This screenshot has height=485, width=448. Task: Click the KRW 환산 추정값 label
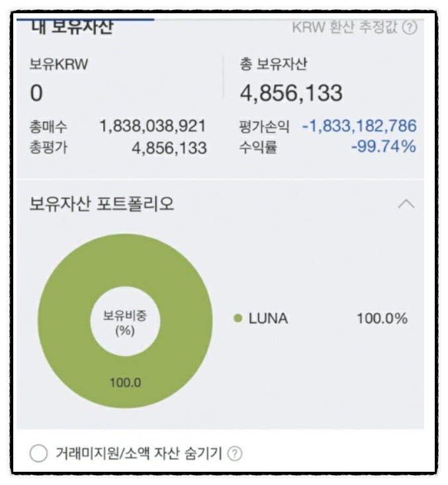(x=345, y=28)
